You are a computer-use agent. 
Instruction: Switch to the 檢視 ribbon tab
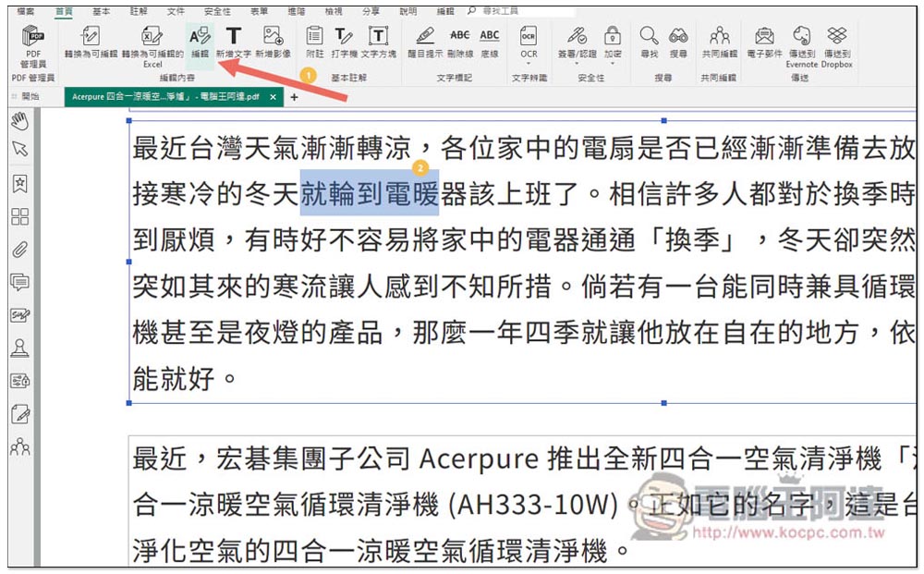click(x=334, y=10)
